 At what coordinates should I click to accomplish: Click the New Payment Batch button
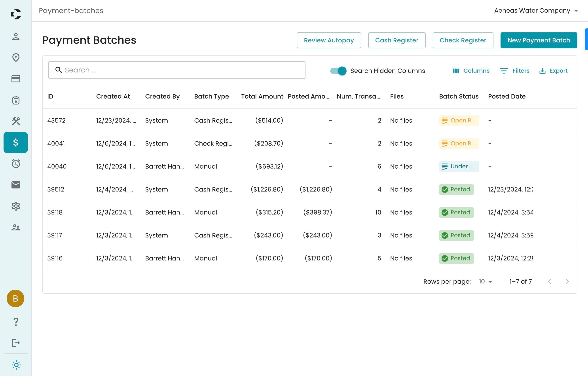point(539,40)
